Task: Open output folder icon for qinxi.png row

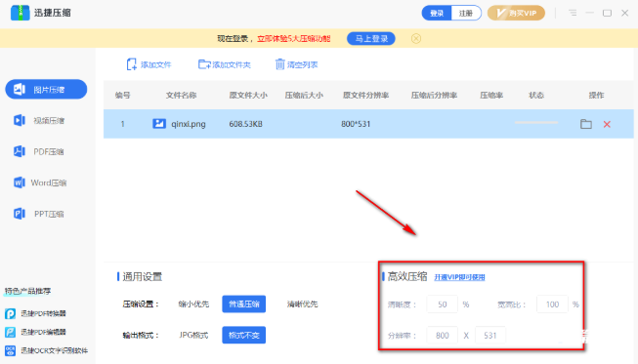Action: (586, 124)
